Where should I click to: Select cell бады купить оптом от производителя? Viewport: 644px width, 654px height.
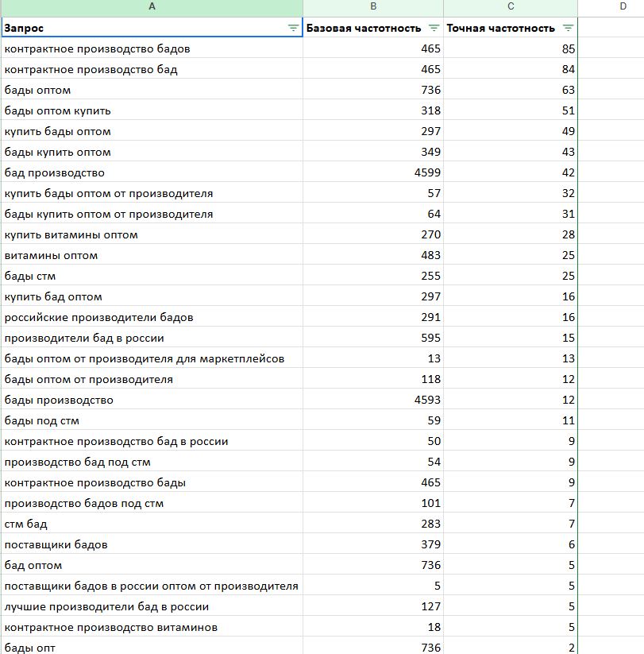152,214
